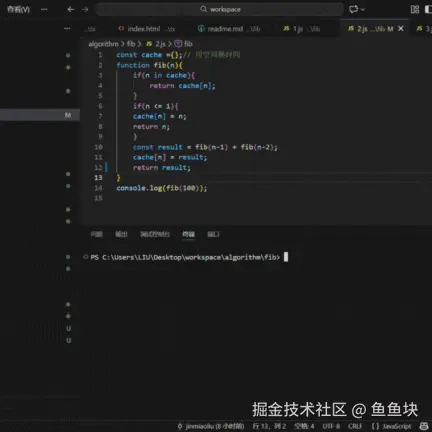
Task: Switch to the 问题 (Problems) panel tab
Action: click(97, 234)
